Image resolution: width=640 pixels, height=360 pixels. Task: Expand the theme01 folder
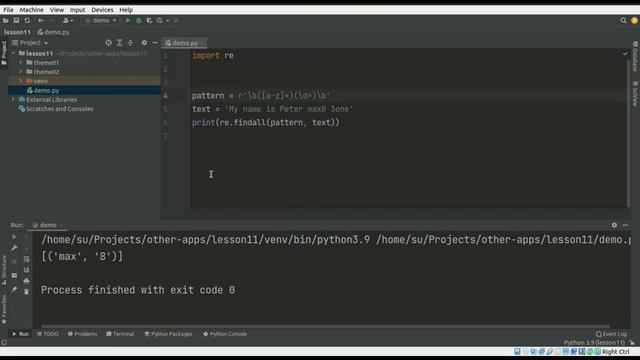point(20,62)
